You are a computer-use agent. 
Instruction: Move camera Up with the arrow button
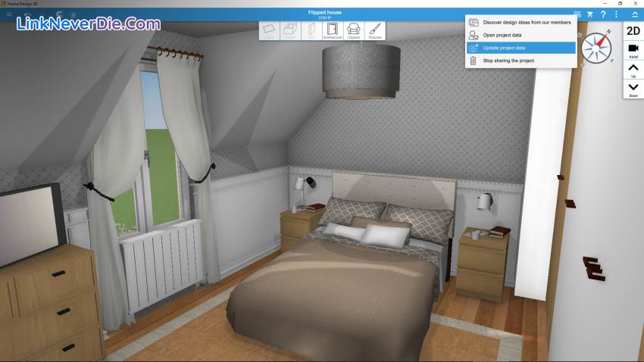pos(633,70)
